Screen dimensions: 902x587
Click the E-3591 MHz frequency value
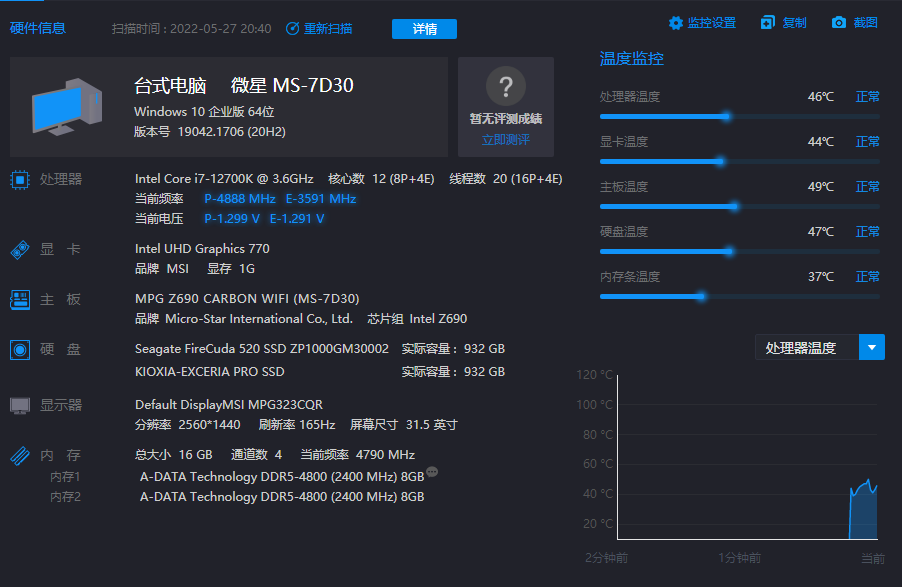click(x=321, y=199)
